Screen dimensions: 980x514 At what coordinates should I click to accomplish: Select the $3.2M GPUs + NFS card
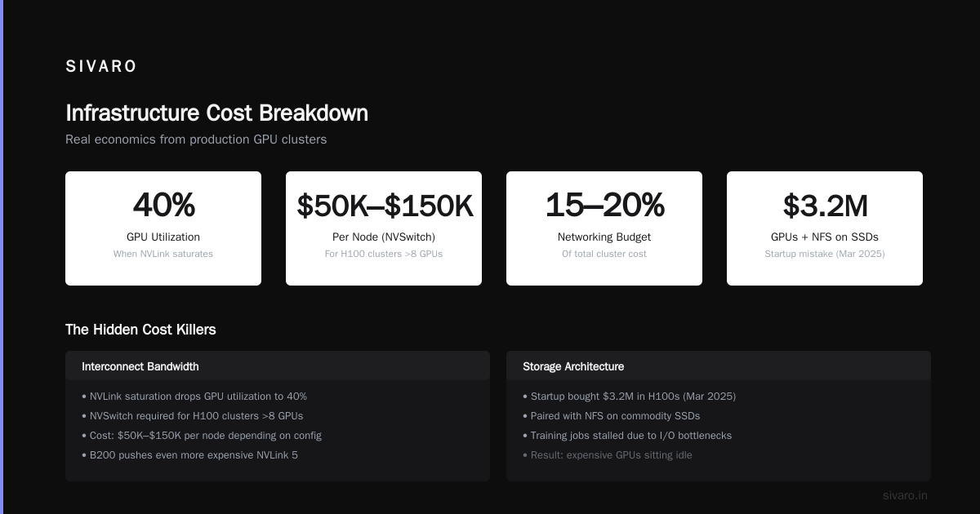coord(825,228)
